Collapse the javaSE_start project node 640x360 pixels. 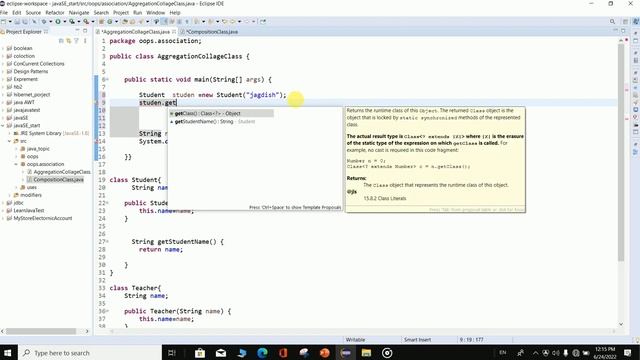(x=3, y=126)
